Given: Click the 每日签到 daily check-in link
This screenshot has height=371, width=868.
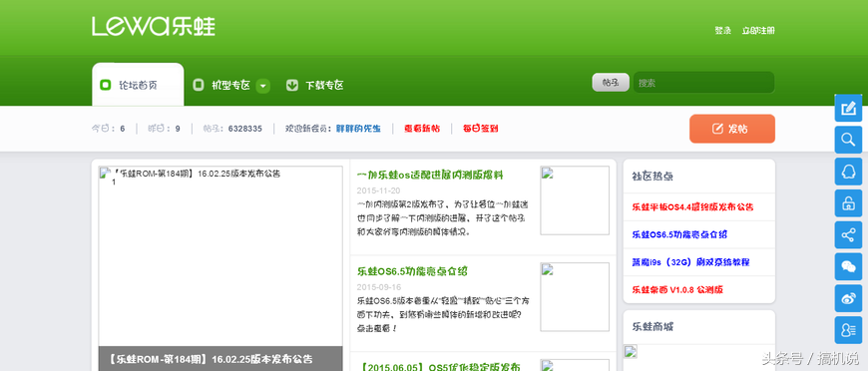Looking at the screenshot, I should coord(481,129).
